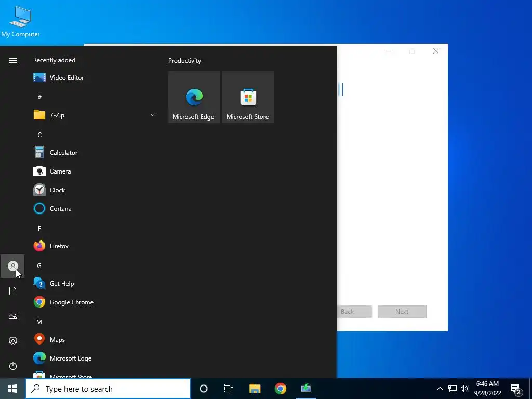Image resolution: width=532 pixels, height=399 pixels.
Task: Click the Productivity group title
Action: (184, 61)
